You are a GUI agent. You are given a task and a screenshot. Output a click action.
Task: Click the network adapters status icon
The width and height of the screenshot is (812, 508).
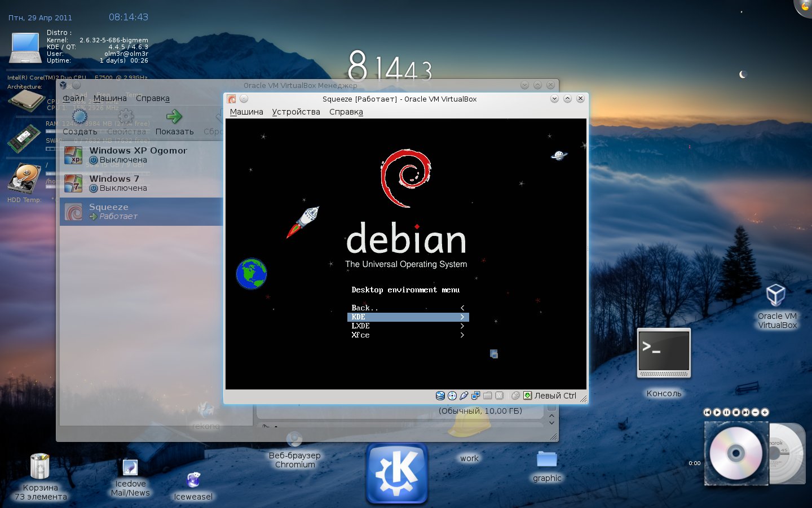476,396
